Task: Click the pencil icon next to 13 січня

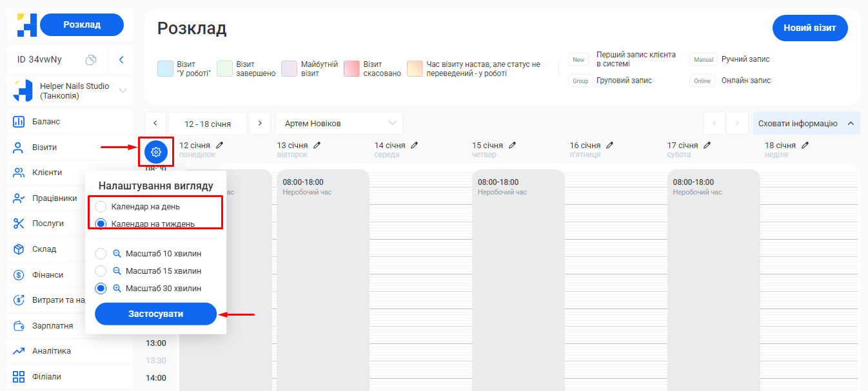Action: pos(317,146)
